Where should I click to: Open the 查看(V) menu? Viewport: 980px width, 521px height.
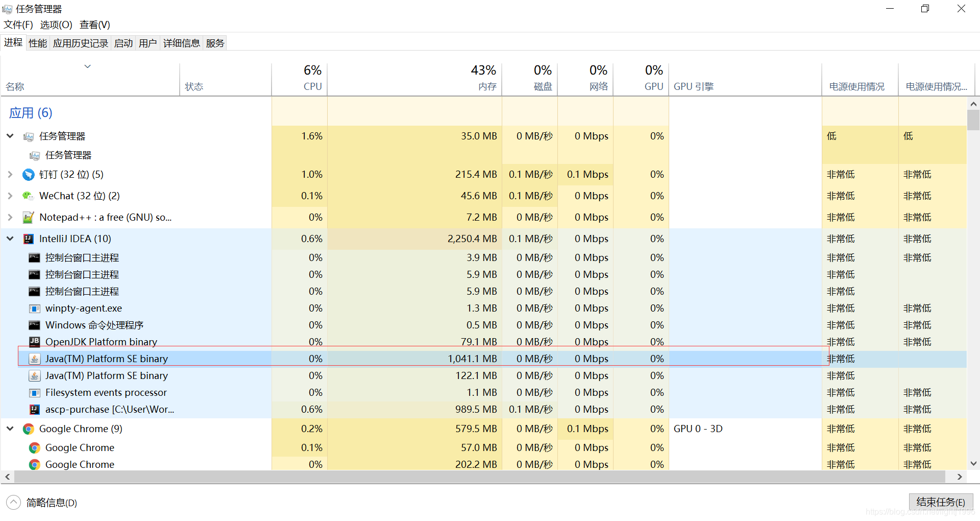click(x=95, y=25)
